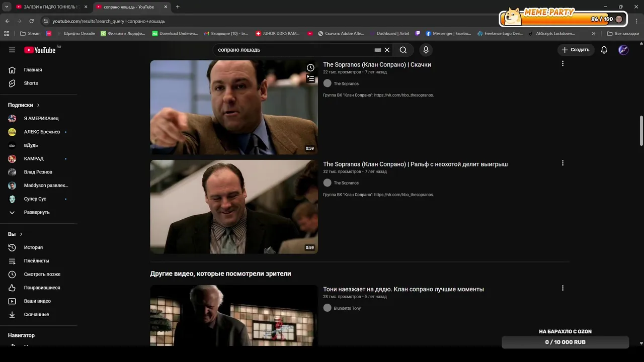Close the сопрано лошадь tab
This screenshot has width=644, height=362.
pyautogui.click(x=166, y=7)
